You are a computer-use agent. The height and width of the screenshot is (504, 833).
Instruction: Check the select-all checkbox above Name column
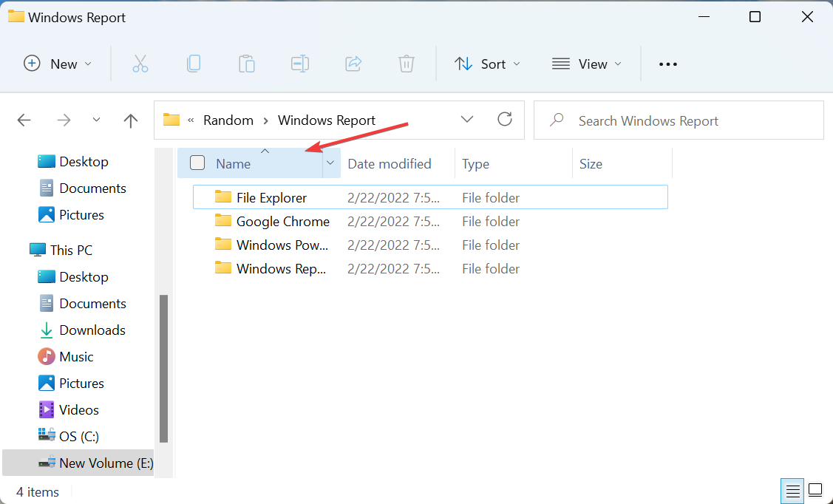click(197, 163)
